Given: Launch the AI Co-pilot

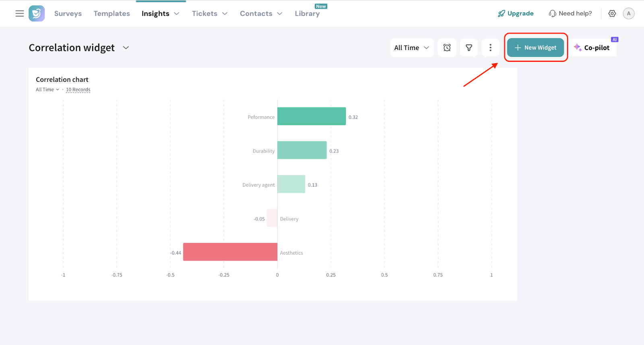Looking at the screenshot, I should point(592,48).
